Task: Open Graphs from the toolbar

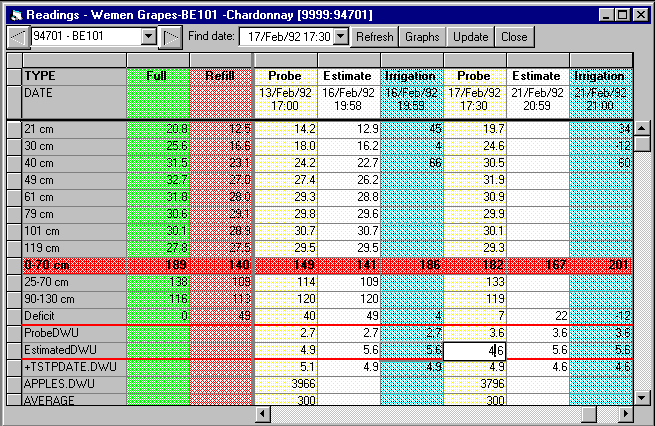Action: (422, 36)
